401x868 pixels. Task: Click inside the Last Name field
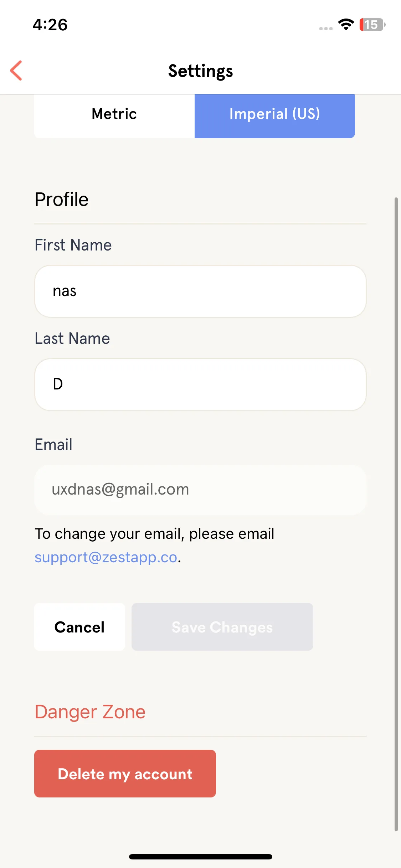[x=200, y=384]
